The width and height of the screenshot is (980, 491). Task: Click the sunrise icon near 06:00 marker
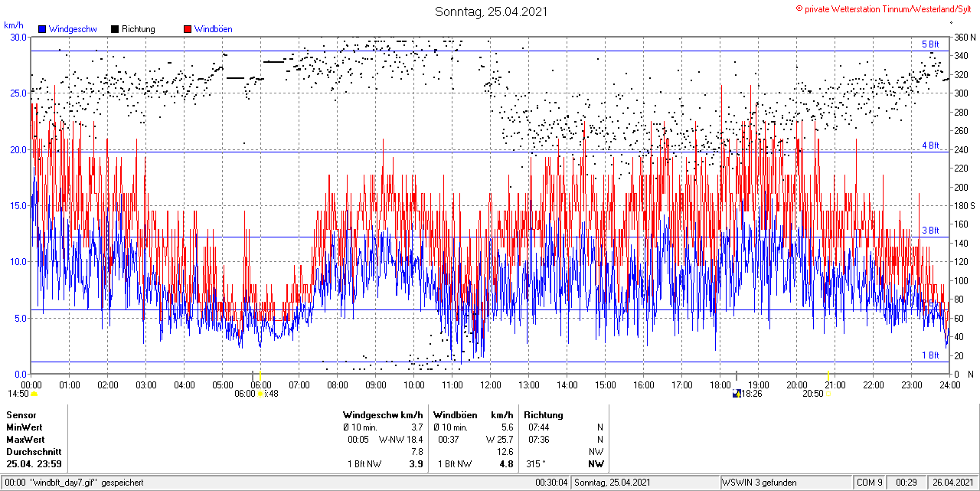click(x=261, y=394)
